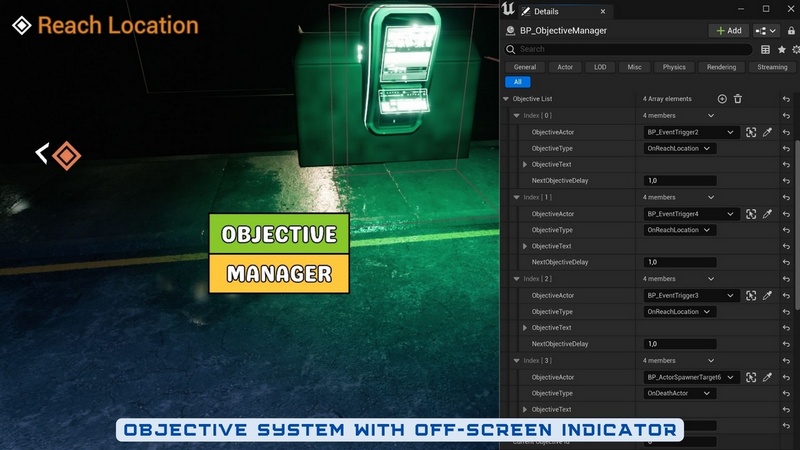The width and height of the screenshot is (800, 450).
Task: Click the Add component button
Action: 730,31
